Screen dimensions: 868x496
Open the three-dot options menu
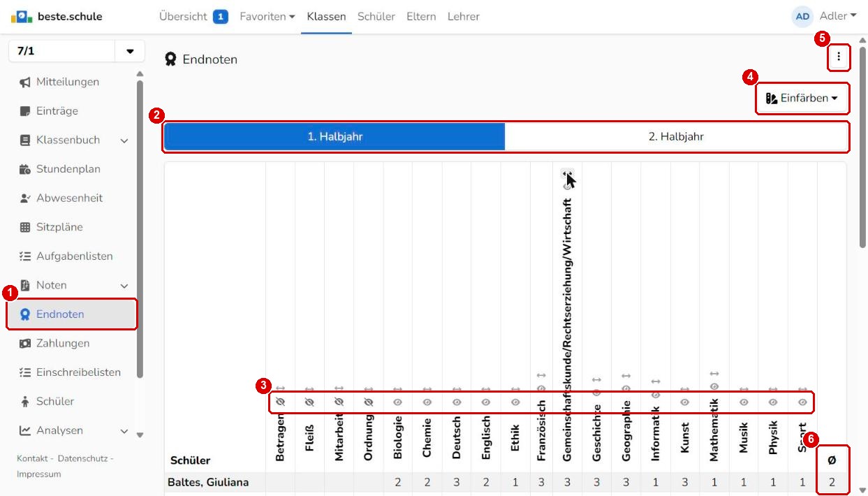point(839,57)
